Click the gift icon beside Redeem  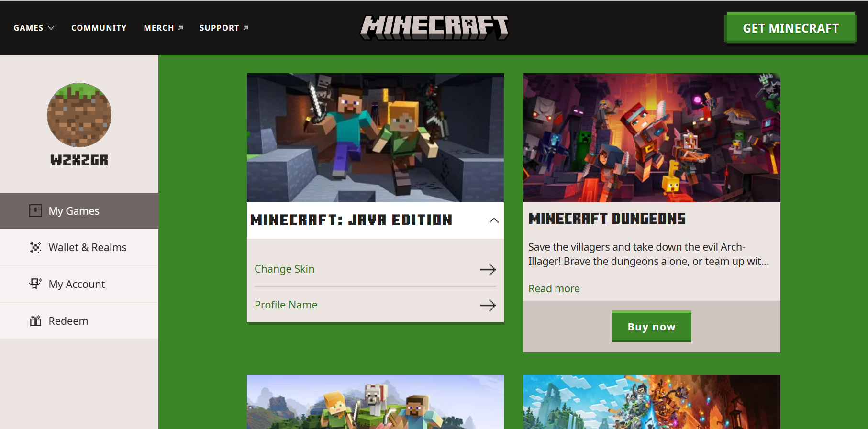[35, 320]
